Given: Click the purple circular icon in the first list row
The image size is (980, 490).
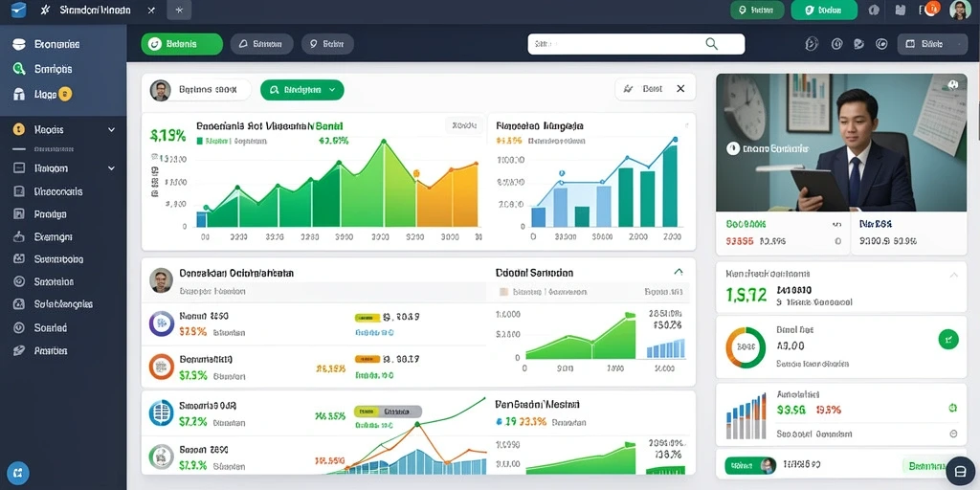Looking at the screenshot, I should point(161,323).
